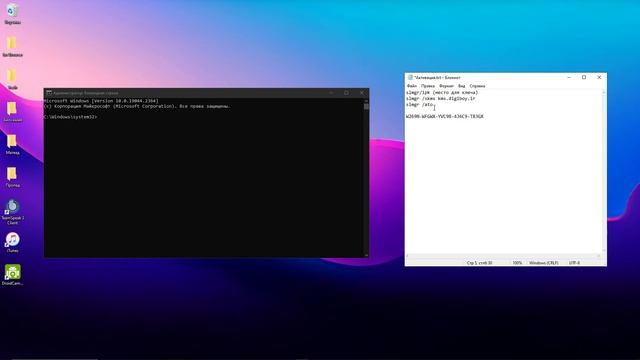The image size is (640, 360).
Task: Click the 'slmgr /skms' line in Notepad
Action: pyautogui.click(x=440, y=98)
